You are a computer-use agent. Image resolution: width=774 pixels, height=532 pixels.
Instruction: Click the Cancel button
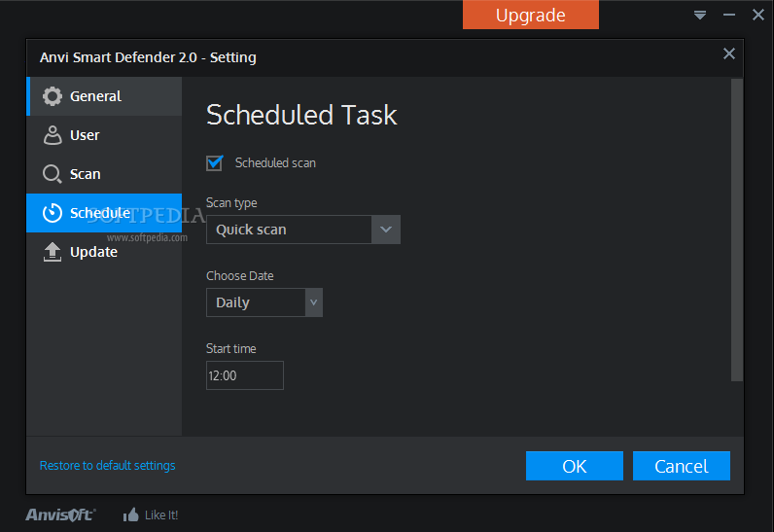pos(682,466)
